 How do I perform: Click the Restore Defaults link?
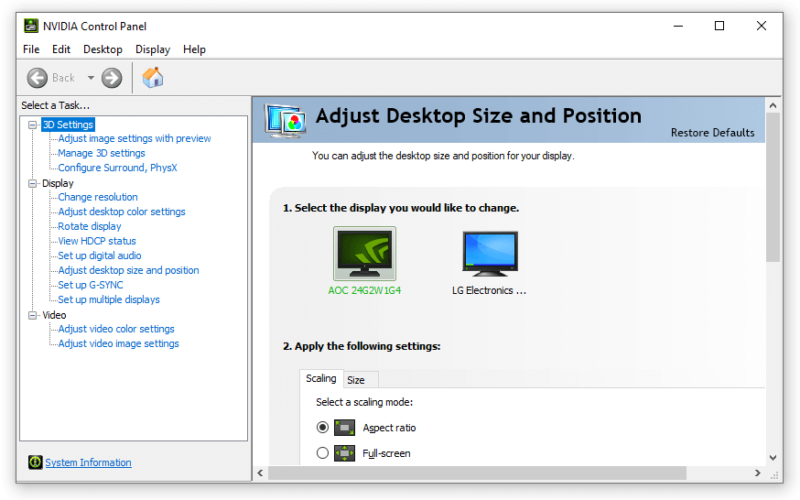point(712,133)
